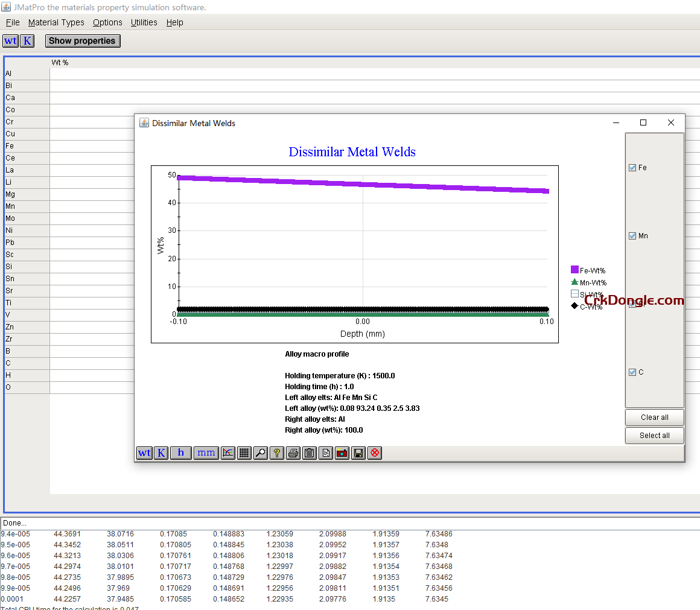Image resolution: width=700 pixels, height=610 pixels.
Task: Print the chart using printer icon
Action: pyautogui.click(x=293, y=453)
